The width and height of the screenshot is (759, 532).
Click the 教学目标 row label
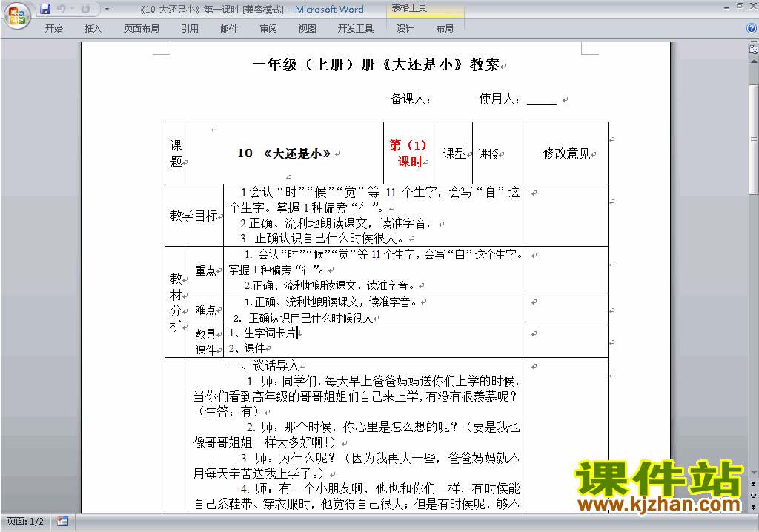coord(193,216)
